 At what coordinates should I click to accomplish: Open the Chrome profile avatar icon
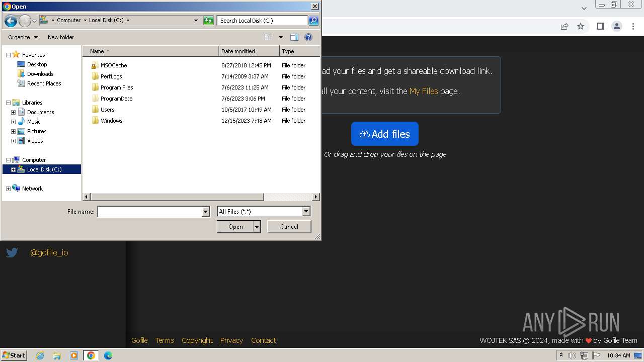coord(617,26)
